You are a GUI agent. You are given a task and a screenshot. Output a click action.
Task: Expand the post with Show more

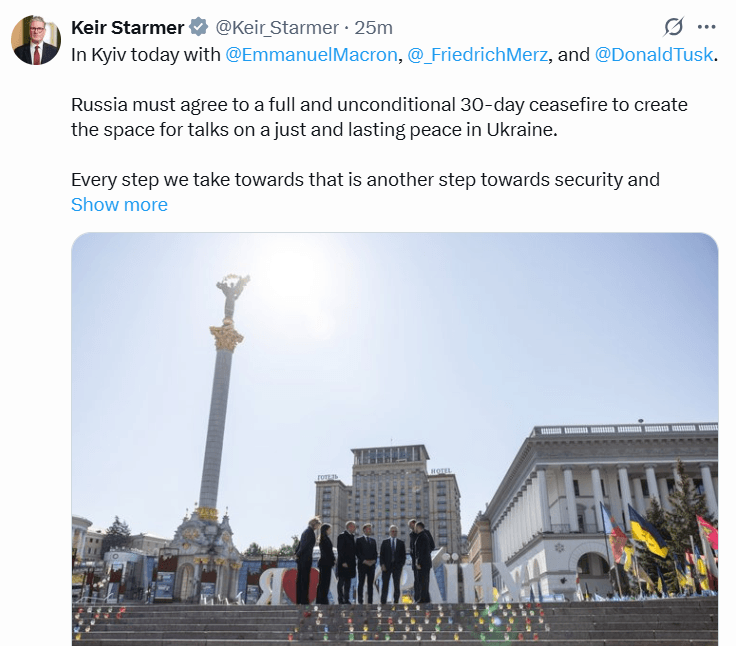[119, 205]
